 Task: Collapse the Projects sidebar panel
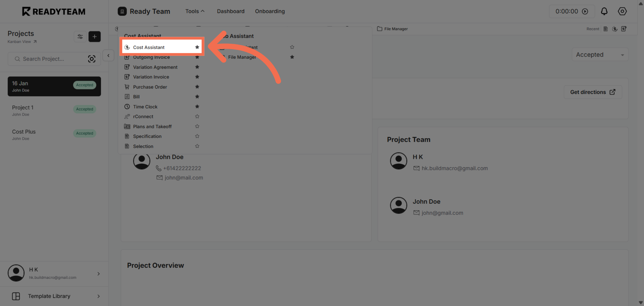tap(108, 56)
